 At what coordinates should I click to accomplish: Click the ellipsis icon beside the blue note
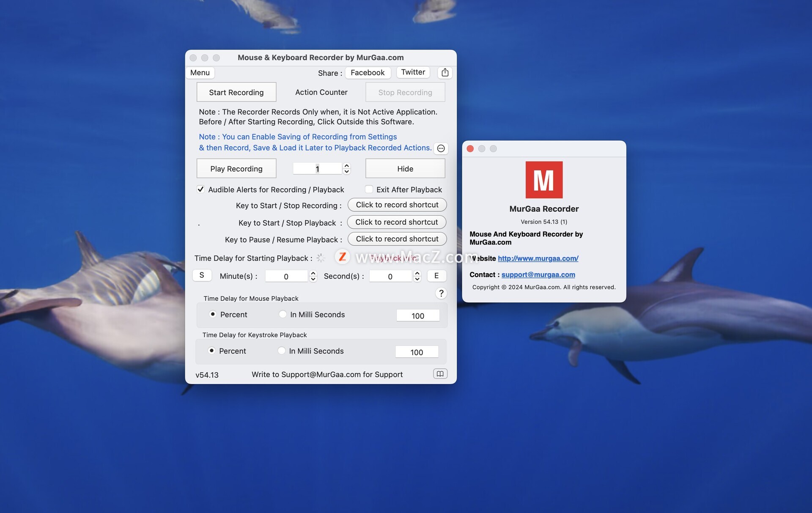[x=441, y=148]
